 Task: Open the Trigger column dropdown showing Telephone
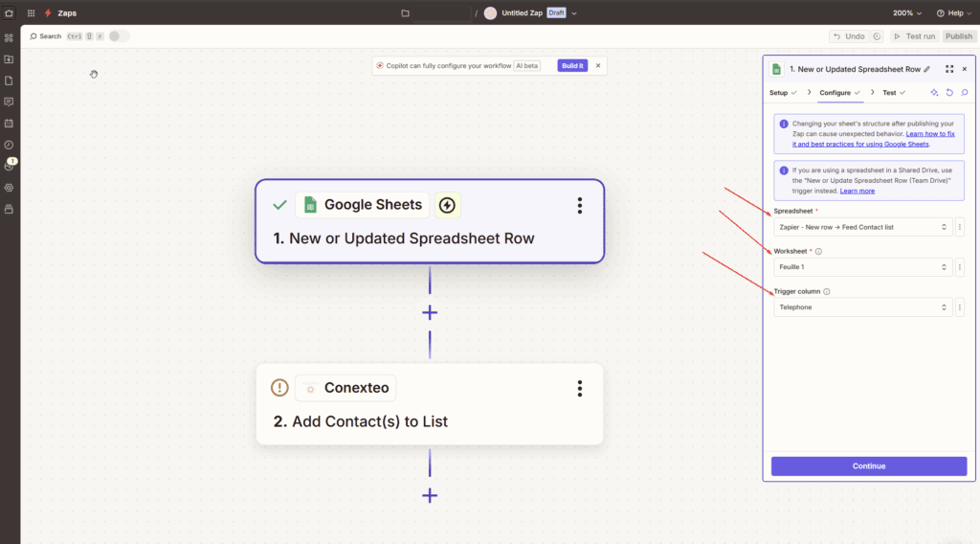[x=863, y=307]
